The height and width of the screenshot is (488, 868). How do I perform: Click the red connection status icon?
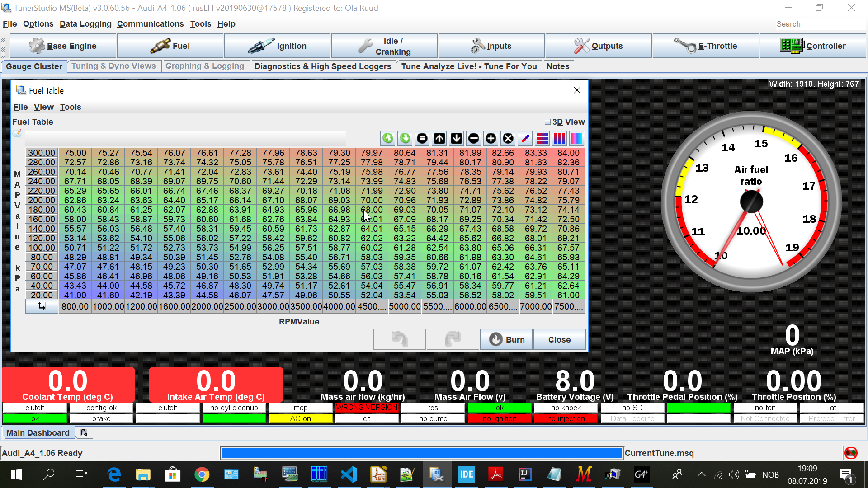[851, 453]
